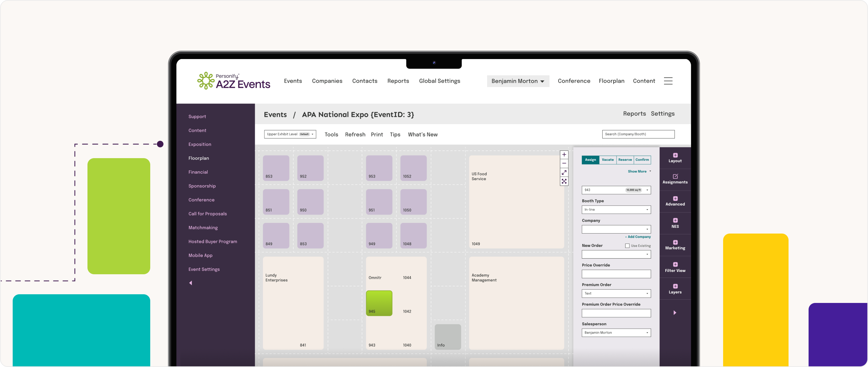Click the Search Company/Booth field

click(x=638, y=134)
